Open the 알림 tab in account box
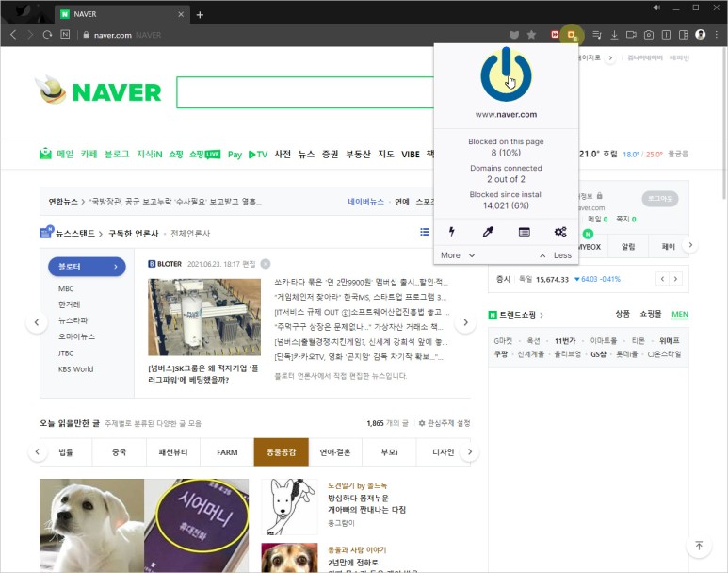Viewport: 728px width, 573px height. pos(628,246)
